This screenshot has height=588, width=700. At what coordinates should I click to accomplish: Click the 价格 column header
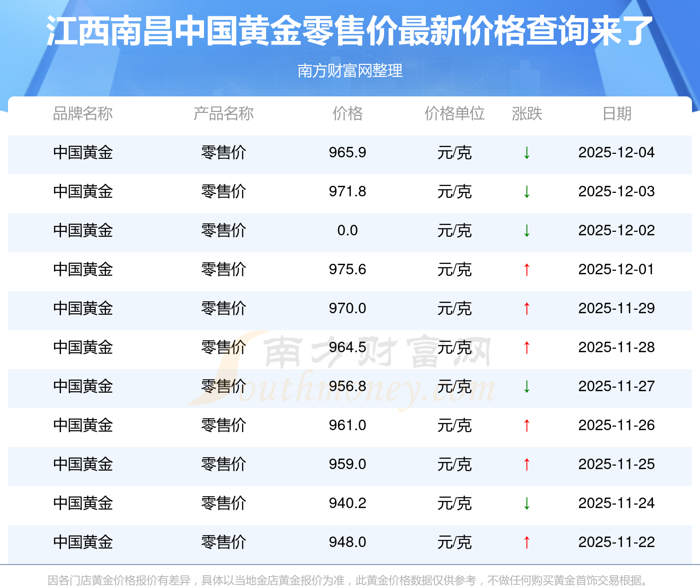[x=347, y=114]
